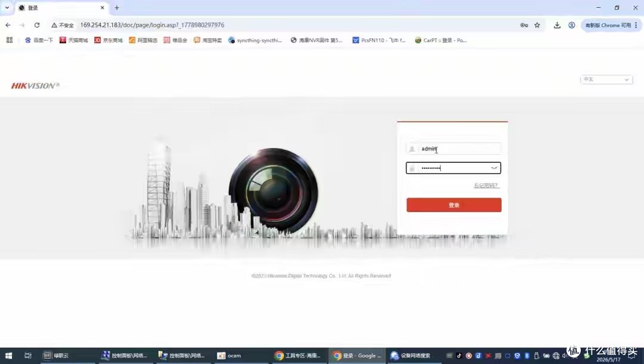This screenshot has height=364, width=644.
Task: Bookmark this page with star icon
Action: 537,25
